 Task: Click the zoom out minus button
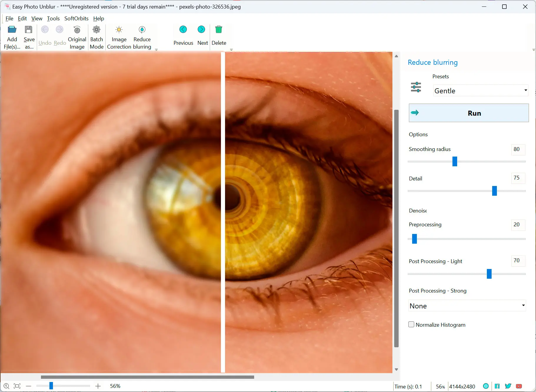29,386
